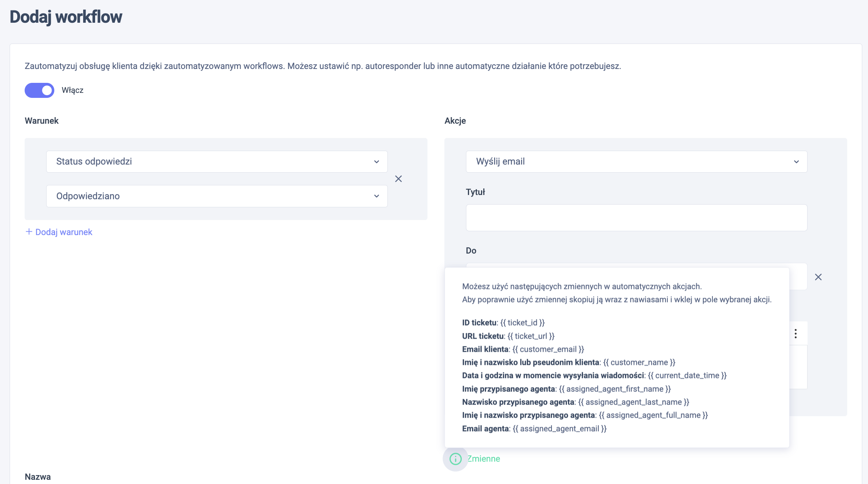
Task: Click the green Zmienne link label
Action: click(x=484, y=459)
